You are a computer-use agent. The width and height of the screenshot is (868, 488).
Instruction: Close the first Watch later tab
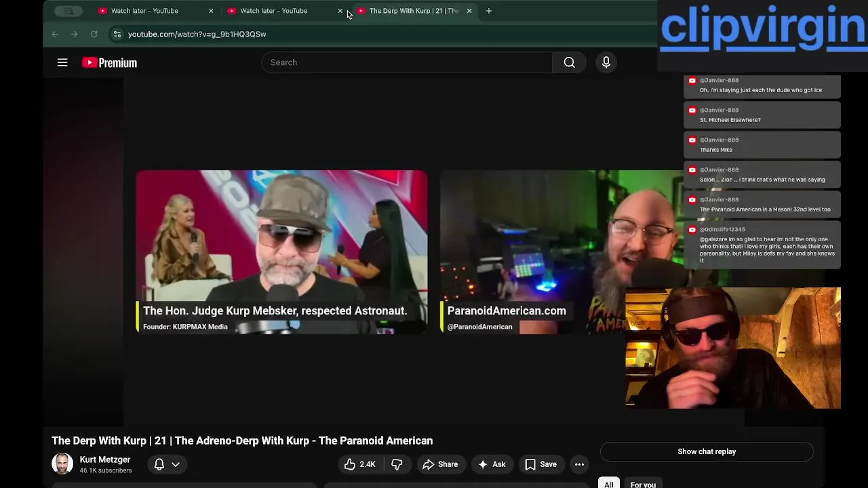(x=211, y=11)
